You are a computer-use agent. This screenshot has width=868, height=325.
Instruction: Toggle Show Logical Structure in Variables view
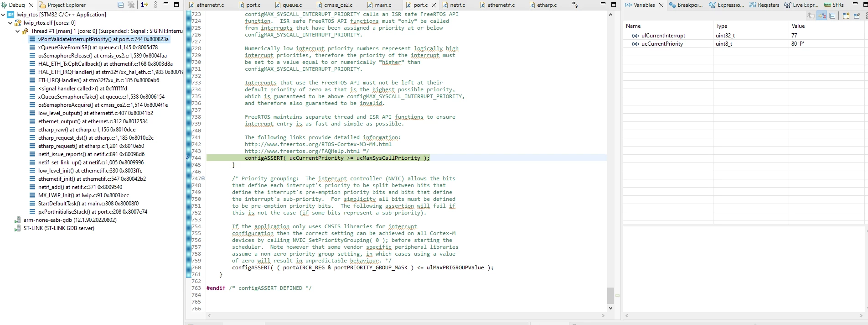click(x=821, y=16)
